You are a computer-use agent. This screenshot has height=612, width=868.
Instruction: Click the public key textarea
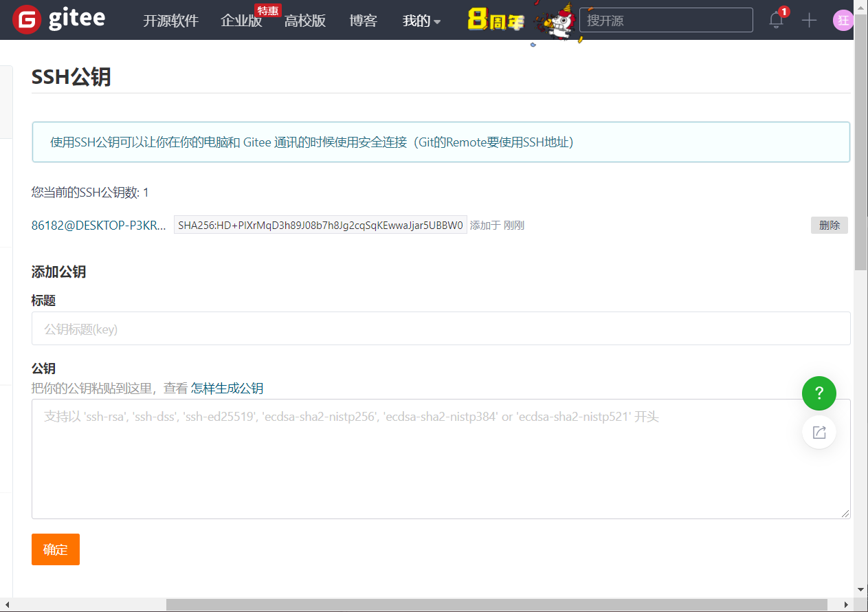[441, 459]
